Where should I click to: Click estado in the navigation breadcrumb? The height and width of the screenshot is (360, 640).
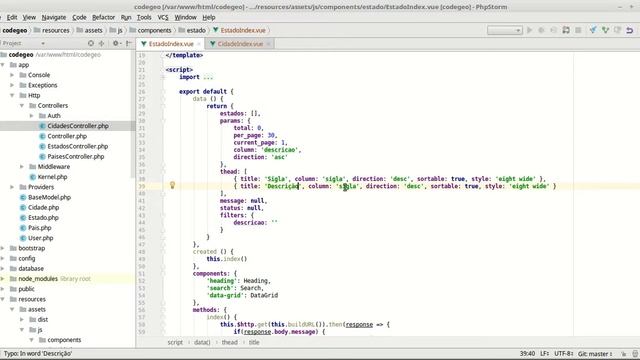[192, 30]
